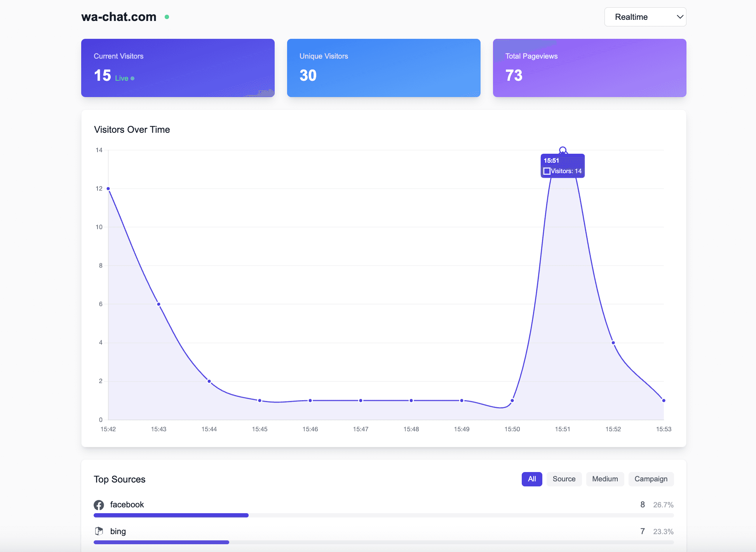Click the Bing source icon
The image size is (756, 552).
[x=99, y=531]
